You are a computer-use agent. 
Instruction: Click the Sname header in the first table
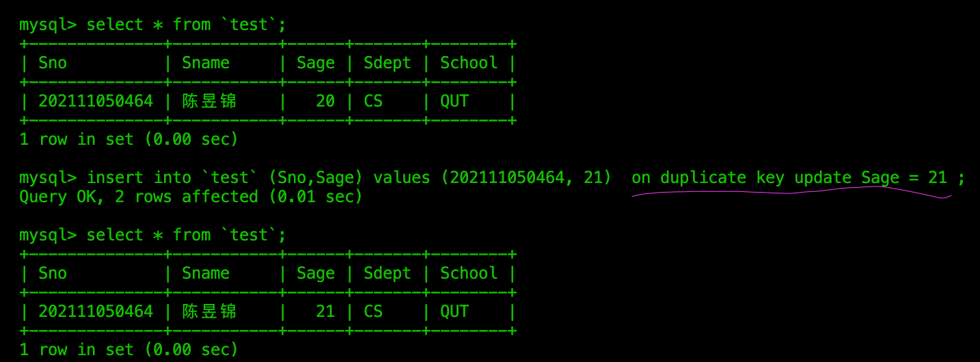click(206, 63)
